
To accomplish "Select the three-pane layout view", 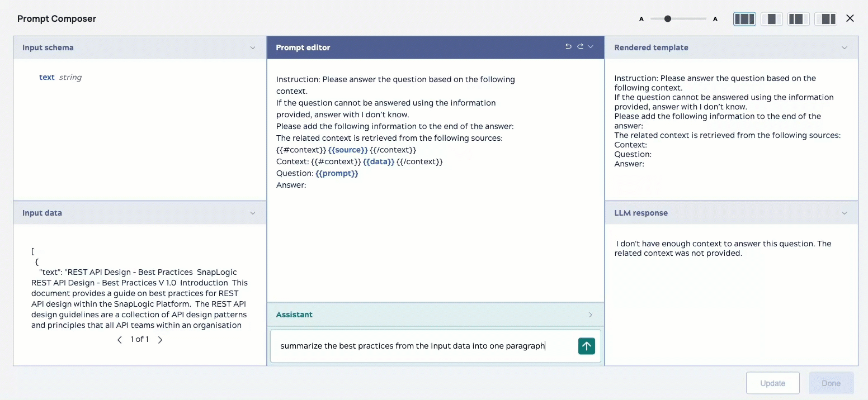I will 744,18.
